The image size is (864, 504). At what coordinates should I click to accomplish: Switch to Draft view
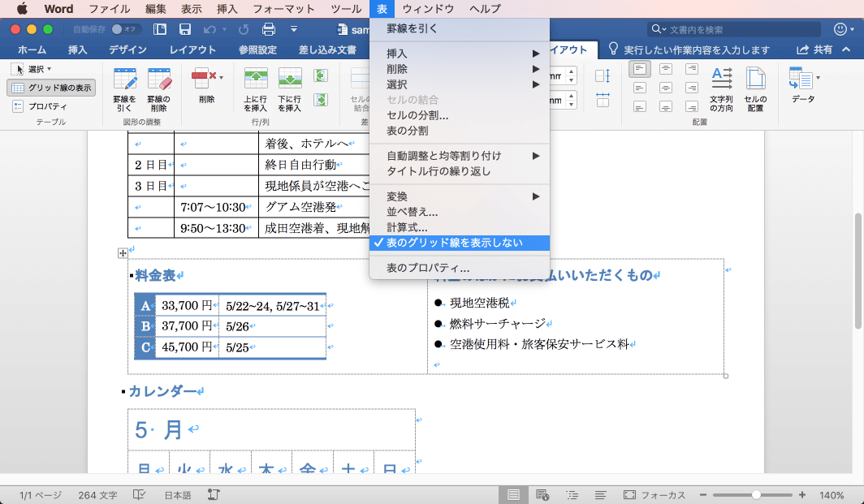pos(601,494)
